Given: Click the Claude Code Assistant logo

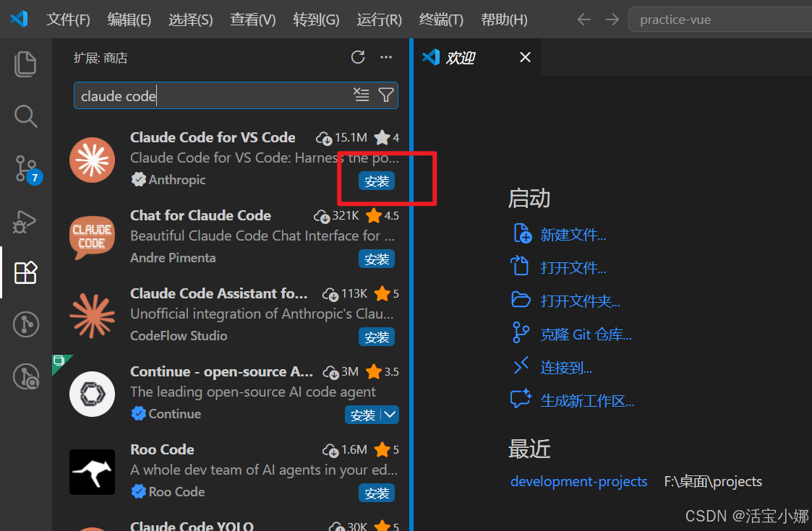Looking at the screenshot, I should pos(92,316).
